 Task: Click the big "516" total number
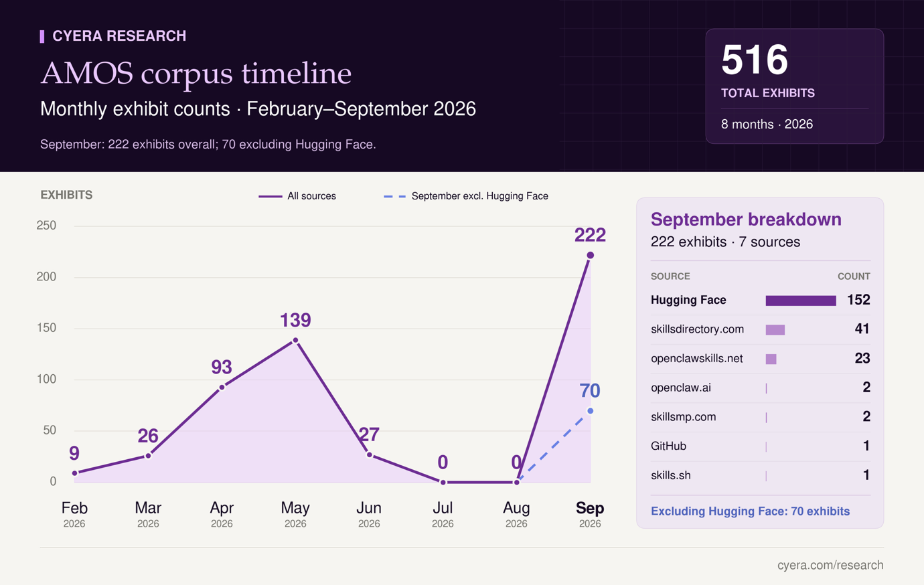pos(755,60)
